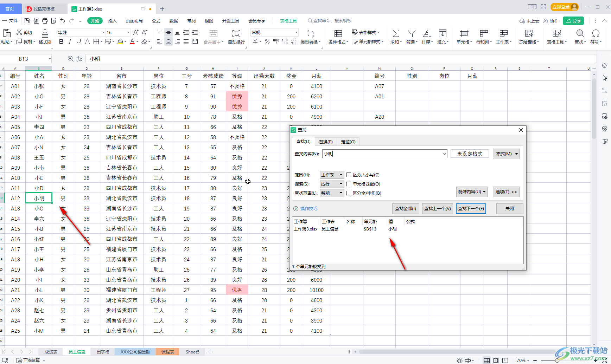Screen dimensions: 611x364
Task: Click the Center horizontal alignment icon
Action: (168, 42)
